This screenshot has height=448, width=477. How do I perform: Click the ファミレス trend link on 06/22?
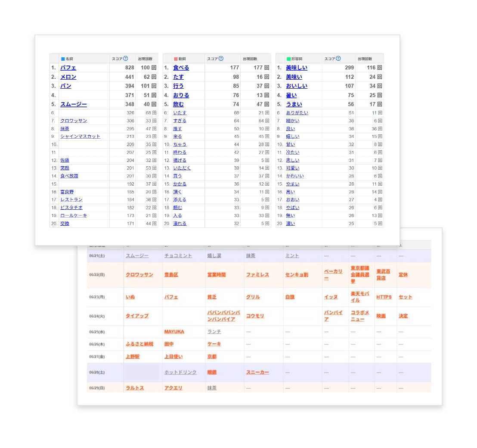(257, 275)
